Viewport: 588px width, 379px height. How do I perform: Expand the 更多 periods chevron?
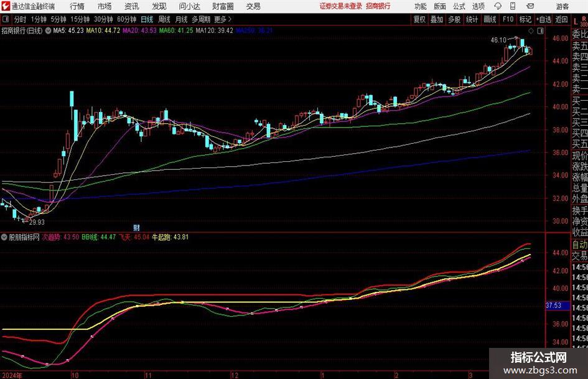(230, 19)
